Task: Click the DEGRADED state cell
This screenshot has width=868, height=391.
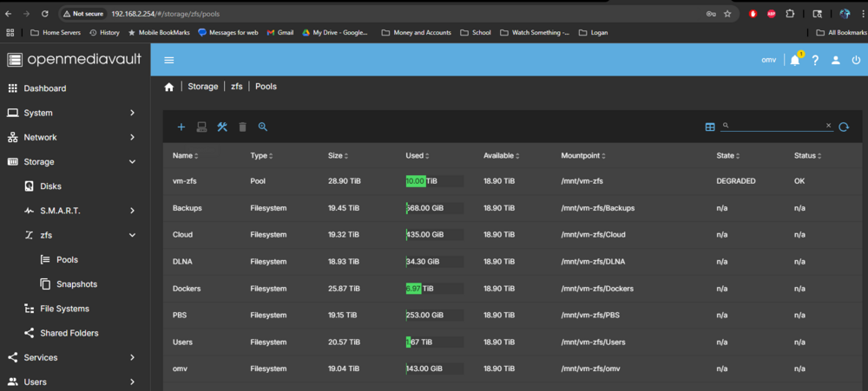Action: pyautogui.click(x=736, y=181)
